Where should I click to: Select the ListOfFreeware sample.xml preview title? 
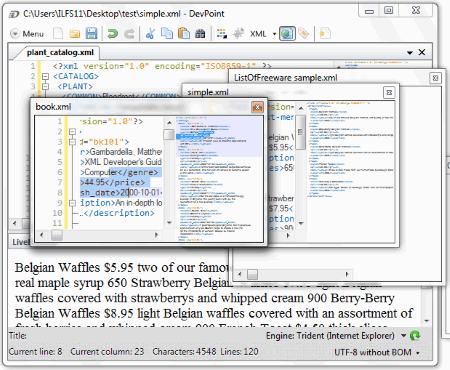[x=286, y=78]
